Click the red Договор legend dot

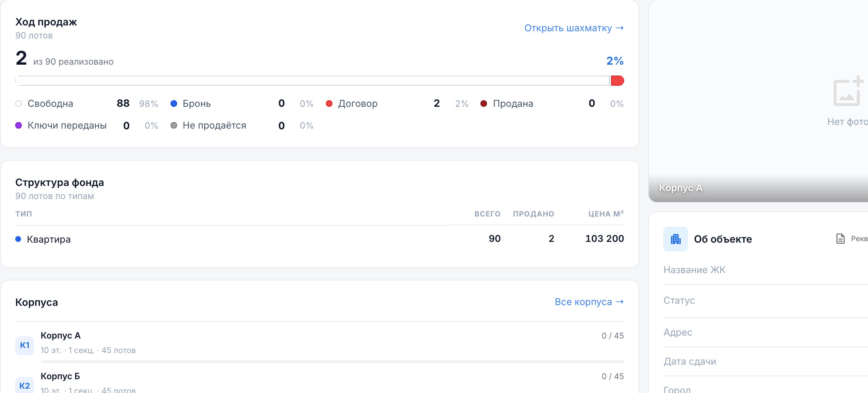click(x=329, y=104)
